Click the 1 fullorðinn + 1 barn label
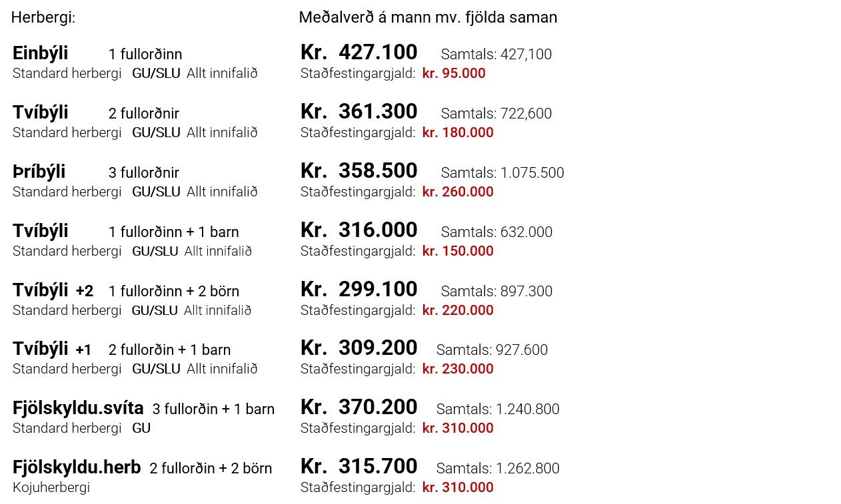Viewport: 841px width, 504px height. [x=174, y=232]
